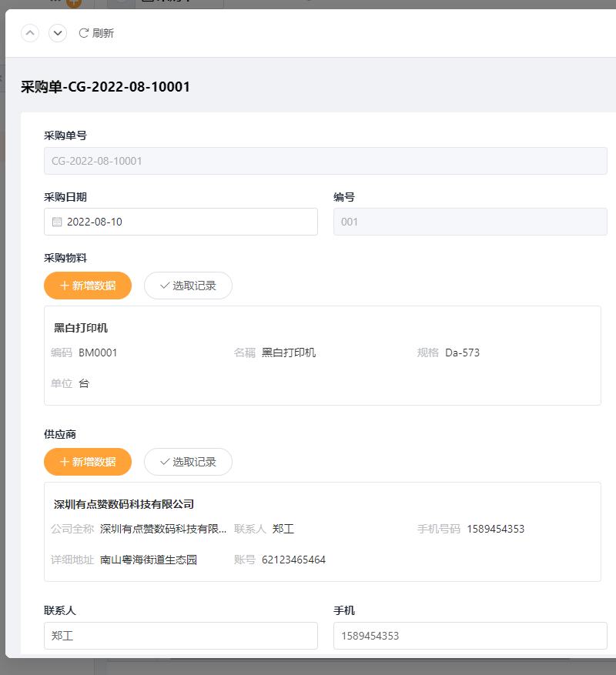
Task: Click the 联系人 field containing 郑工
Action: [181, 636]
